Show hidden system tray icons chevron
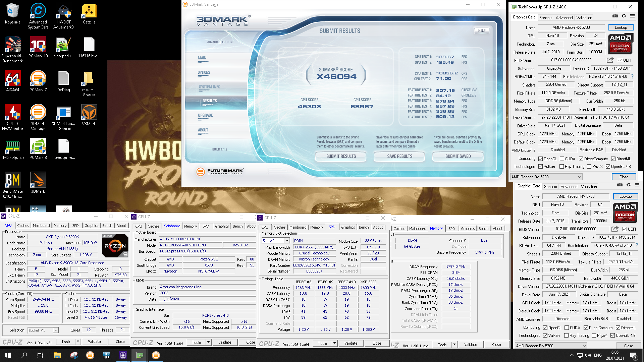 coord(572,355)
